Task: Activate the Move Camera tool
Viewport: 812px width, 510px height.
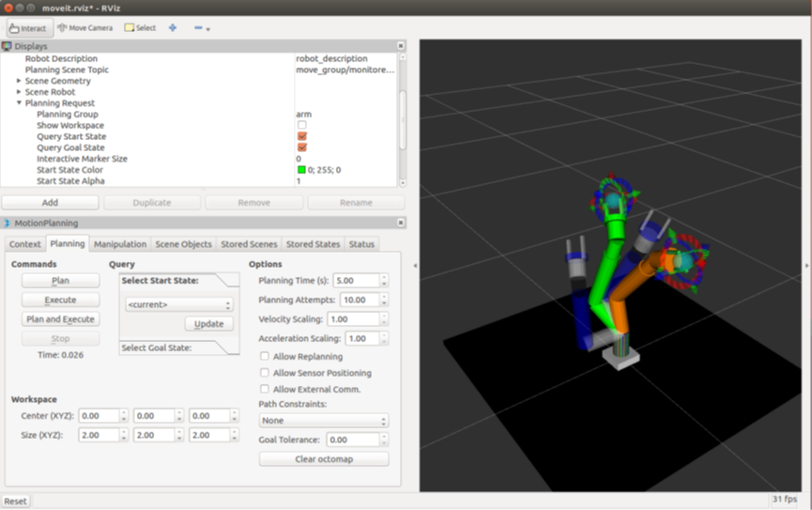Action: point(84,28)
